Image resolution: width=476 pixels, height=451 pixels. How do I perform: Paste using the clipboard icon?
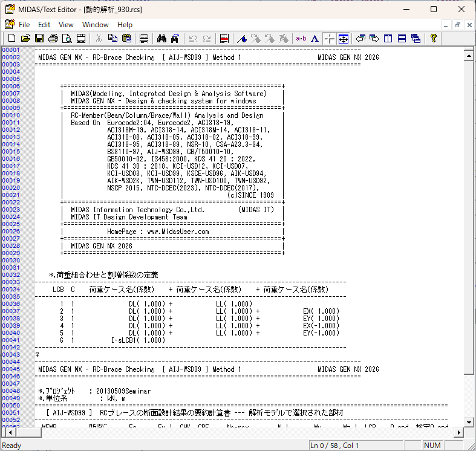coord(126,39)
